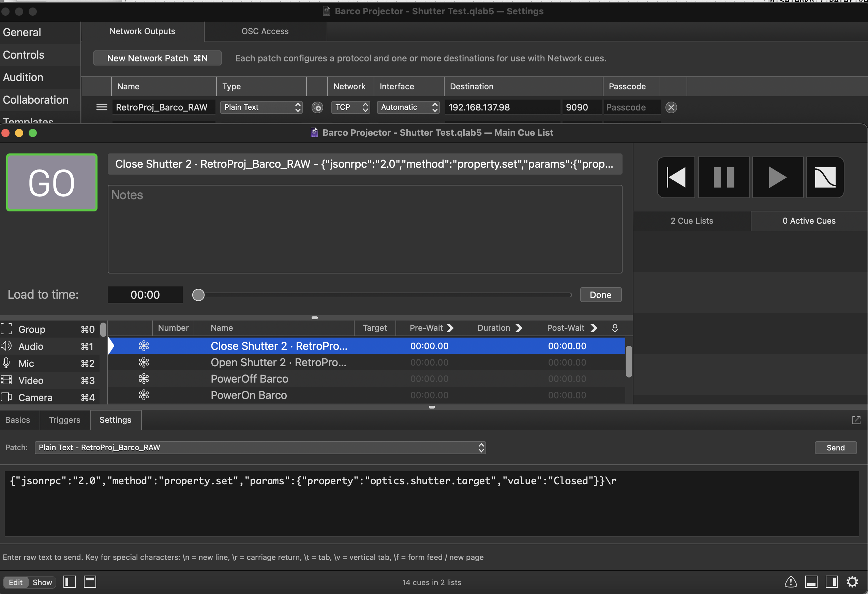Expand the Duration column chevron
Viewport: 868px width, 594px height.
point(519,328)
